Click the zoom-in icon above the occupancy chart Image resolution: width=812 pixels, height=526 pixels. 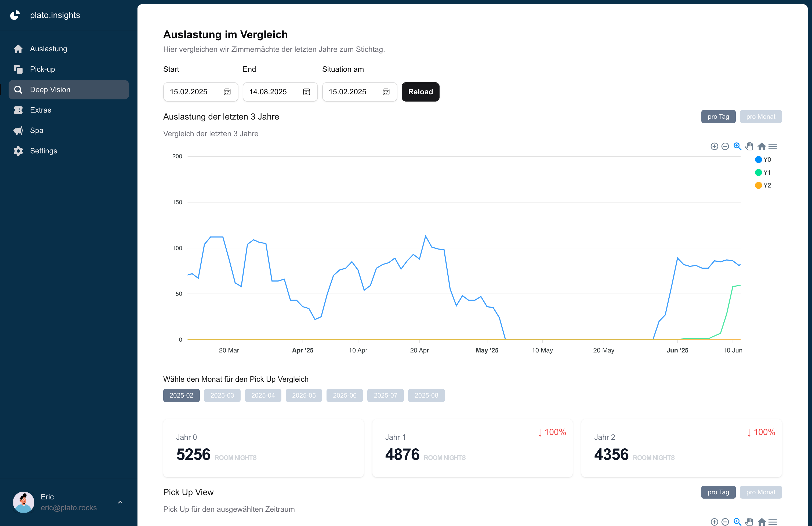[x=715, y=146]
